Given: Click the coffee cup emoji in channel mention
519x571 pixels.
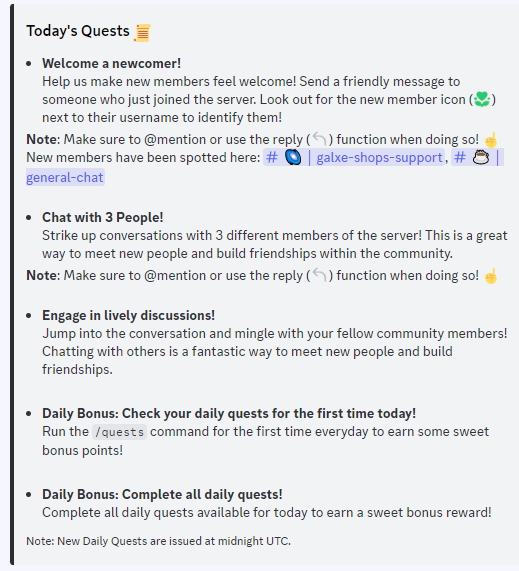Looking at the screenshot, I should click(481, 158).
